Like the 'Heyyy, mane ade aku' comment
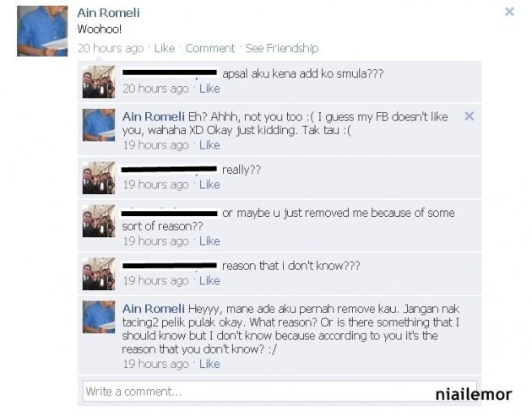This screenshot has width=532, height=416. [x=209, y=364]
